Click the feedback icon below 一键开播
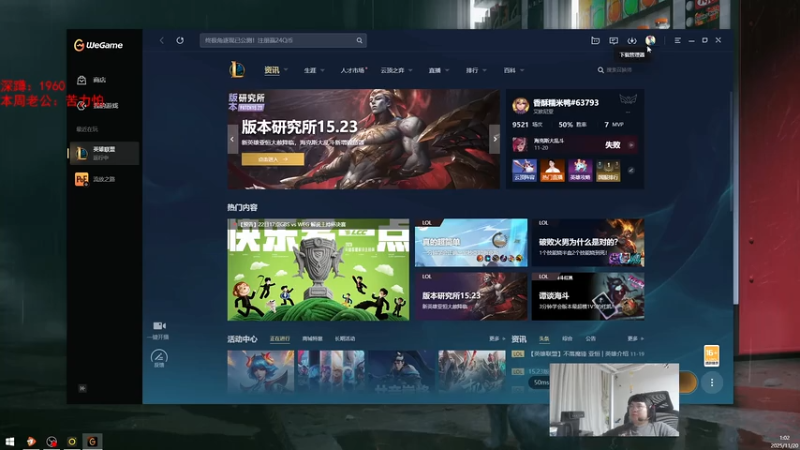This screenshot has width=800, height=450. click(x=159, y=357)
